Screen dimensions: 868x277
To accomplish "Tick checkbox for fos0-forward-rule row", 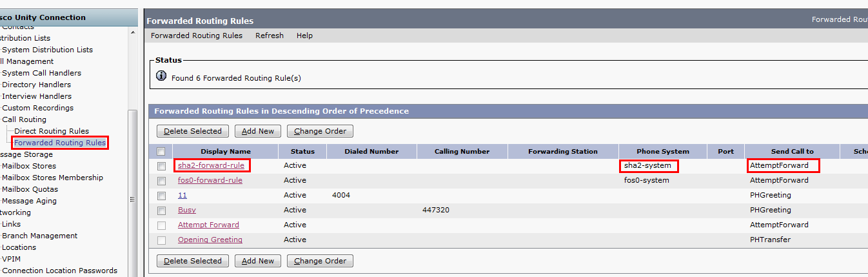I will click(x=161, y=181).
